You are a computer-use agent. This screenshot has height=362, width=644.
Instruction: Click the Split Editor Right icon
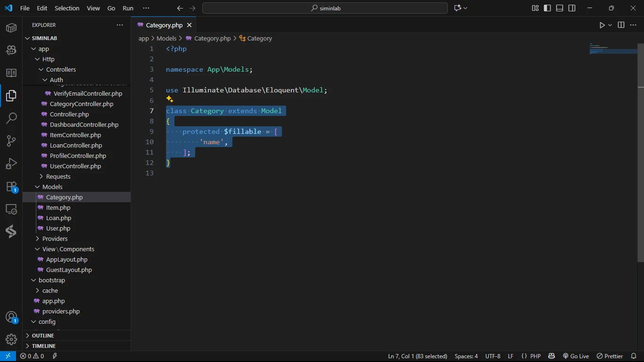[x=621, y=25]
